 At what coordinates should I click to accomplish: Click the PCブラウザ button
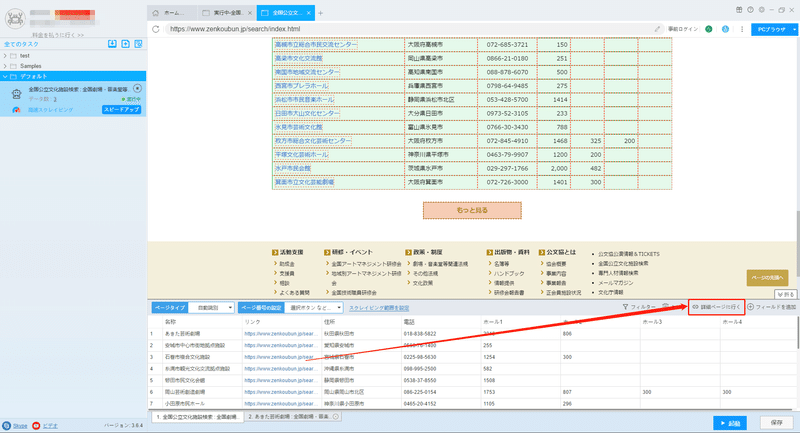click(771, 30)
